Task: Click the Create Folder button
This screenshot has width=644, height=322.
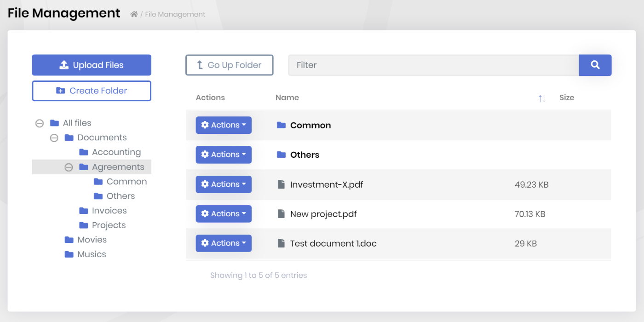Action: coord(91,91)
